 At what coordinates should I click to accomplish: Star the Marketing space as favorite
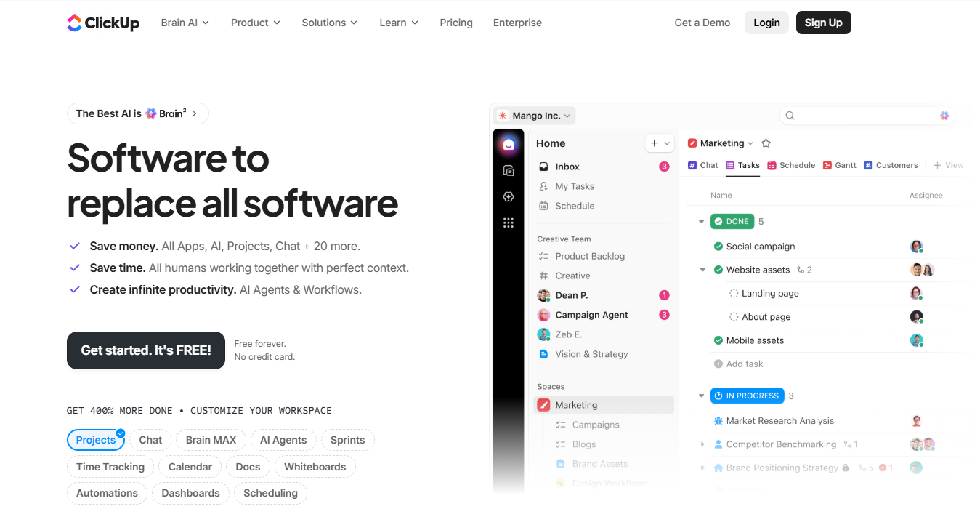766,143
